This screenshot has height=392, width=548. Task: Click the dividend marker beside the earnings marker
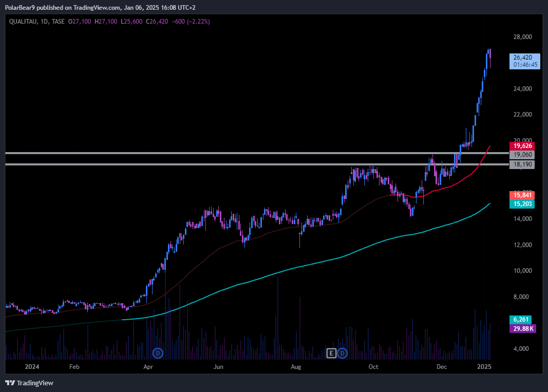[342, 353]
